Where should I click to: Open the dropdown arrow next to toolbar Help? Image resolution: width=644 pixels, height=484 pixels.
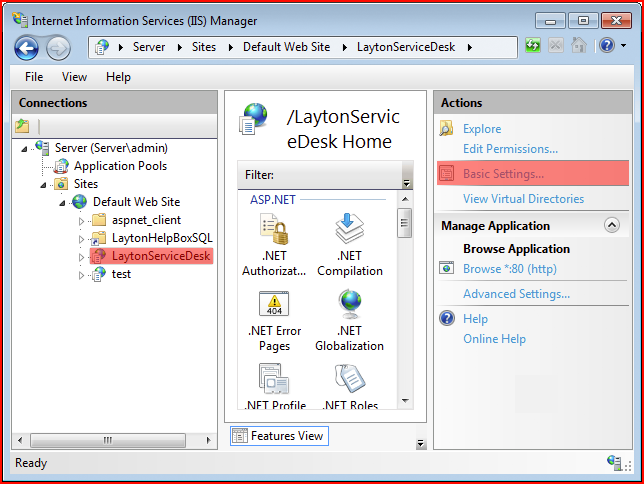tap(623, 46)
